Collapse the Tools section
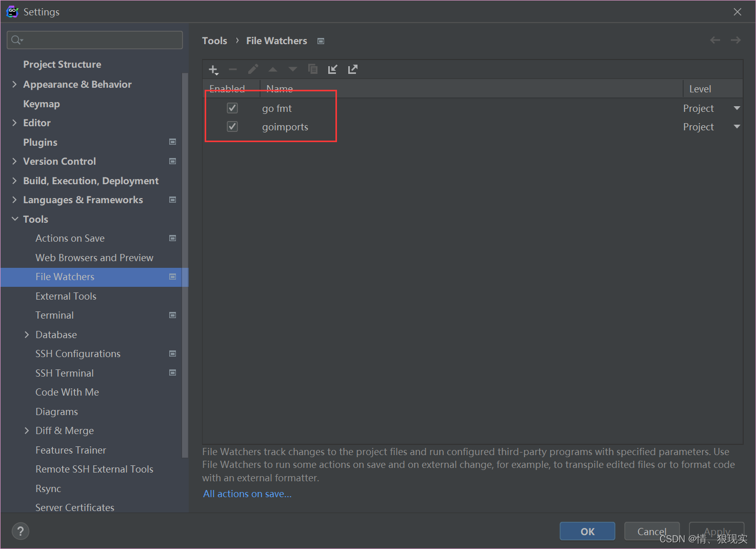 click(x=14, y=219)
